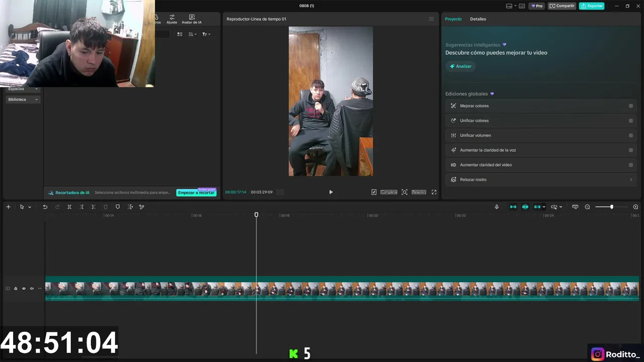
Task: Click the Analizar button
Action: pos(460,66)
